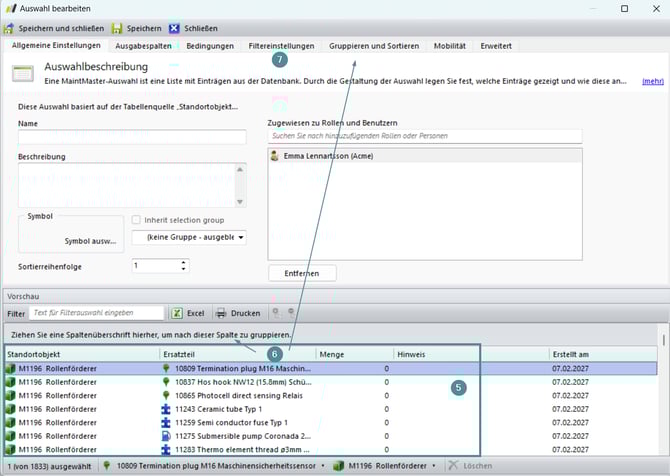Click the green cube icon in first Rollenförderer row
The height and width of the screenshot is (476, 670).
coord(10,368)
